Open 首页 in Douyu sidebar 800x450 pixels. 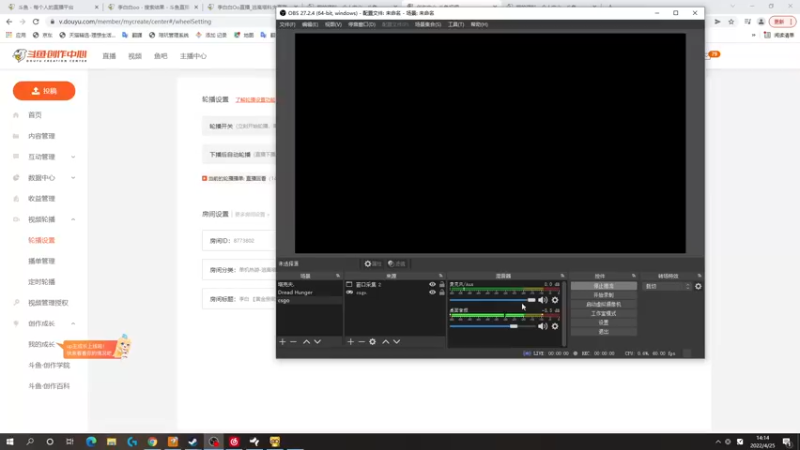[x=35, y=115]
